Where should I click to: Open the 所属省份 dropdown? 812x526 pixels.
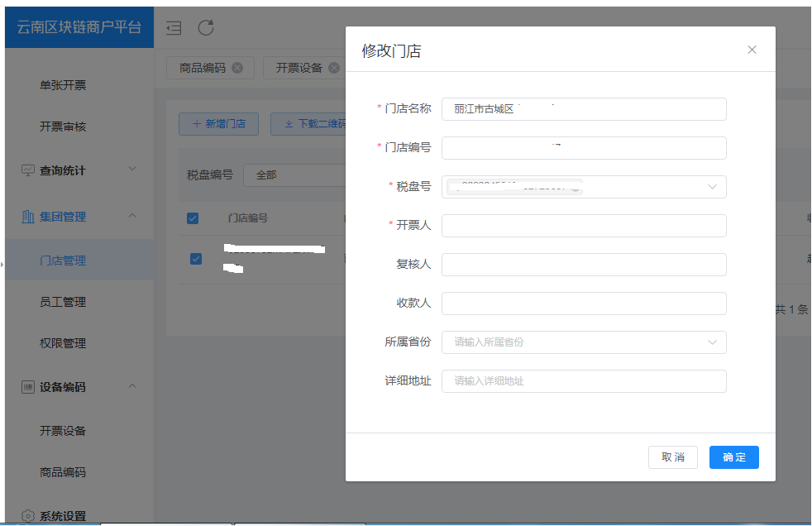(584, 342)
